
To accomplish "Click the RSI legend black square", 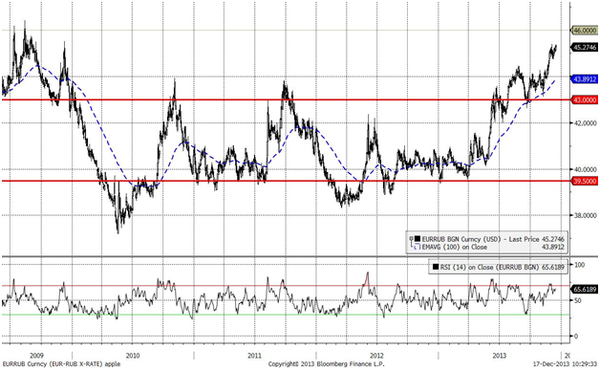I will tap(436, 267).
